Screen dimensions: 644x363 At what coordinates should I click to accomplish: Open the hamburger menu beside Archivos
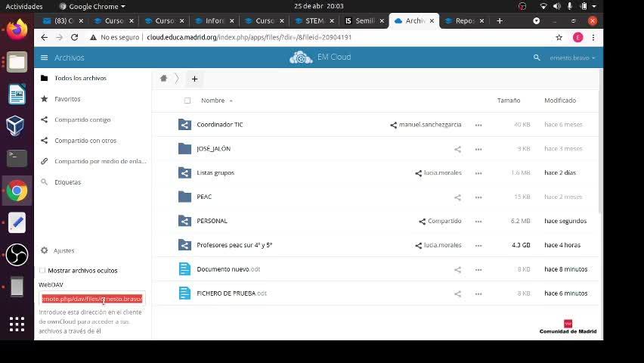45,57
